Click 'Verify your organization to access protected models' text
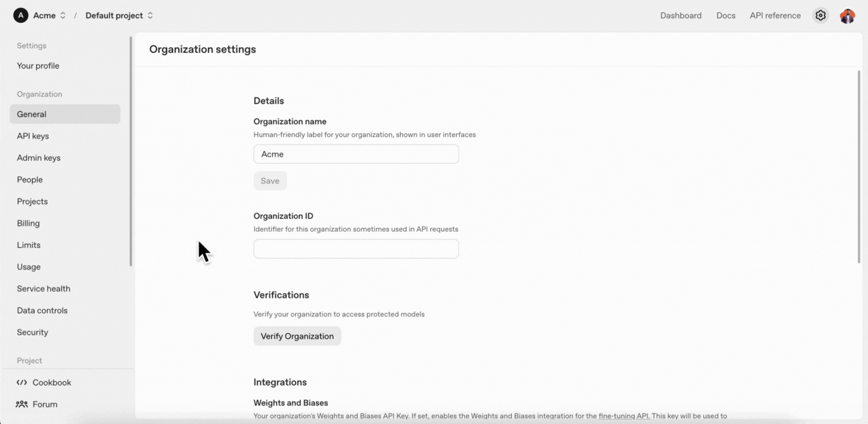The height and width of the screenshot is (424, 868). click(339, 314)
